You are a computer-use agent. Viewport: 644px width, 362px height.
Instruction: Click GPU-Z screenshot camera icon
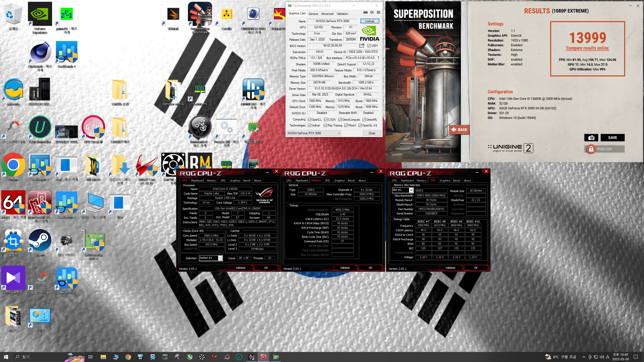point(365,13)
